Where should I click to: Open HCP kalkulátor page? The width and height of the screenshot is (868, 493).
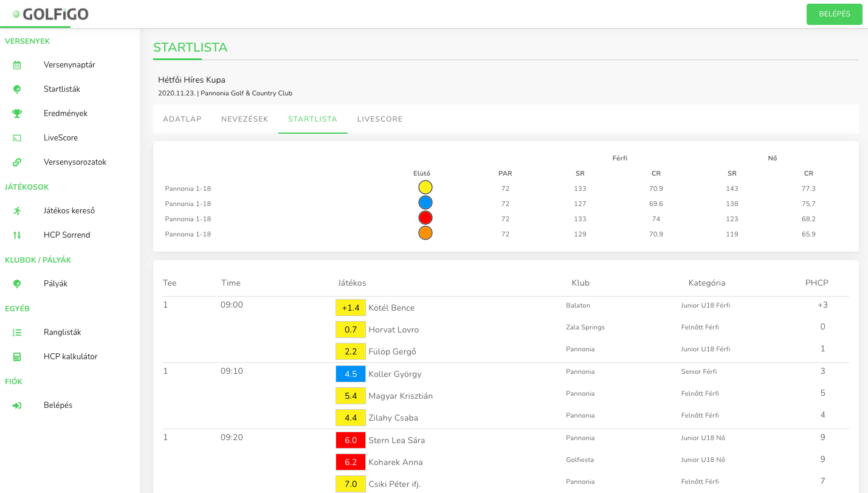71,357
